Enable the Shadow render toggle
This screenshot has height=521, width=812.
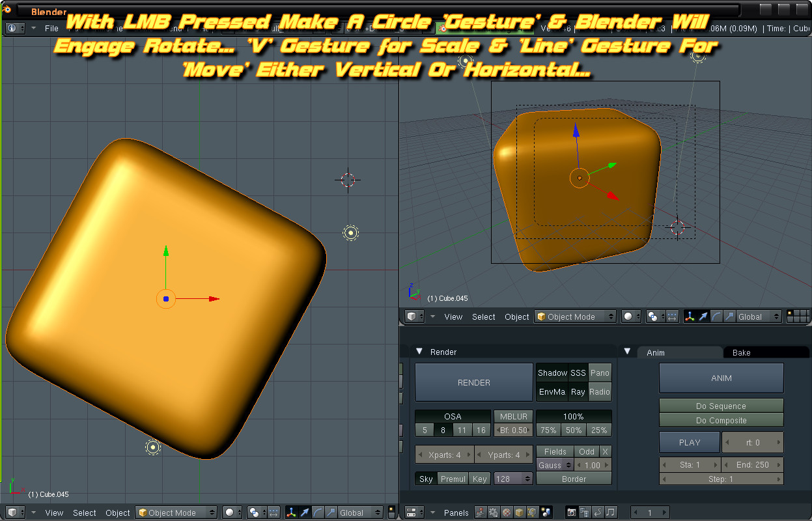[x=553, y=373]
